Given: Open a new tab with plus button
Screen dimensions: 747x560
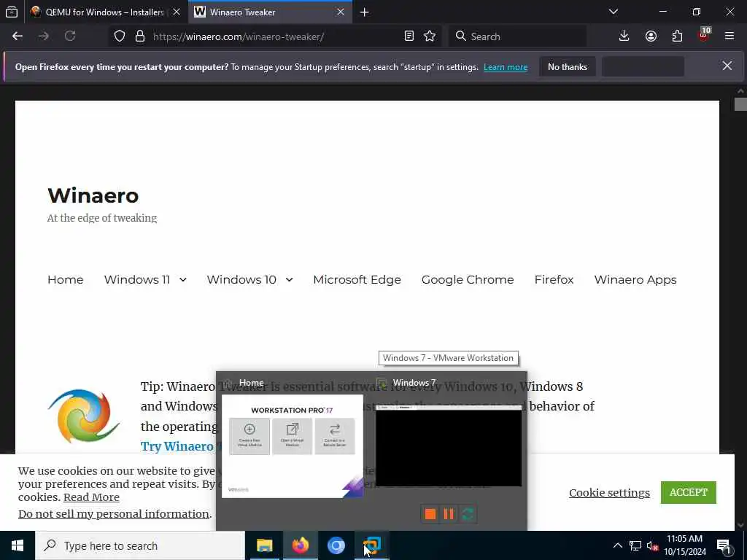Looking at the screenshot, I should [365, 12].
